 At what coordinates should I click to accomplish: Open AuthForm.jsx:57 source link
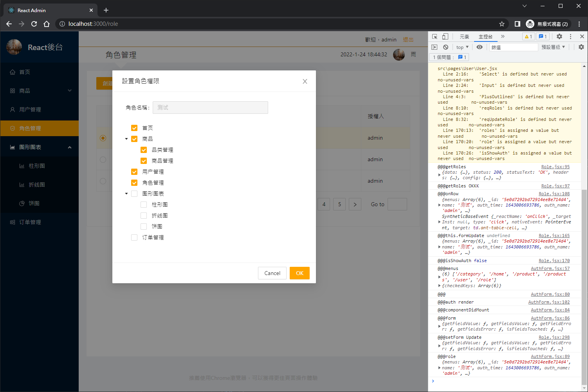550,268
